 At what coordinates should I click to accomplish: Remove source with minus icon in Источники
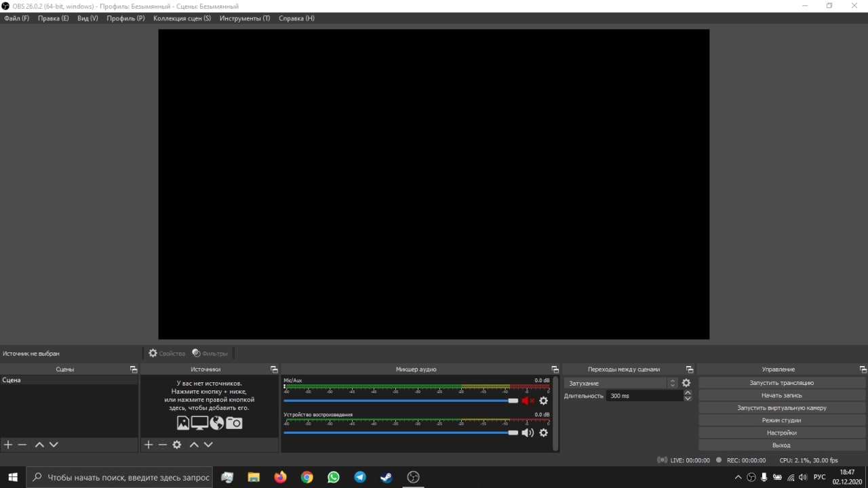point(163,445)
